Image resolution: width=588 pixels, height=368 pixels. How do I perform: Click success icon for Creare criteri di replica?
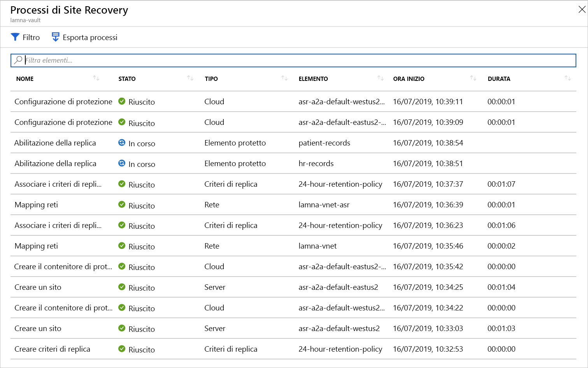122,349
